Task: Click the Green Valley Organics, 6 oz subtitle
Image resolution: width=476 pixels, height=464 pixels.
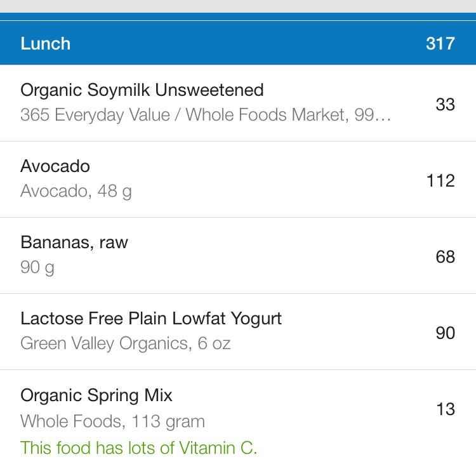Action: [x=125, y=343]
